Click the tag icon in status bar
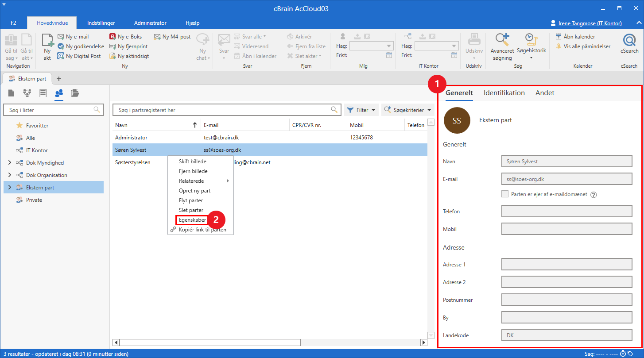 630,354
